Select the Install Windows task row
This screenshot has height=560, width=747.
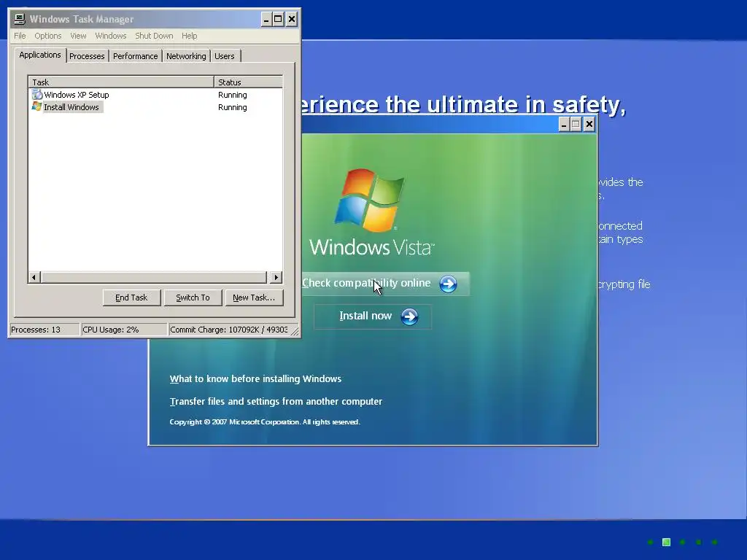pos(155,107)
